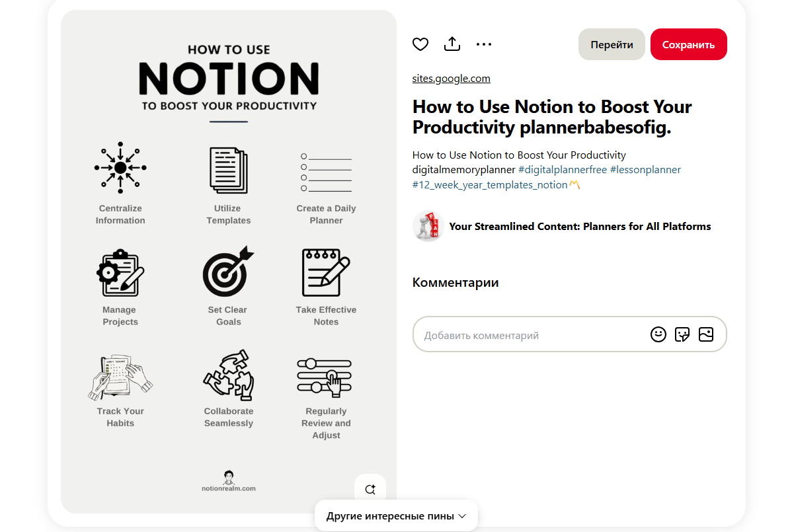
Task: Click the notionrealm.com logo on the image
Action: (x=228, y=482)
